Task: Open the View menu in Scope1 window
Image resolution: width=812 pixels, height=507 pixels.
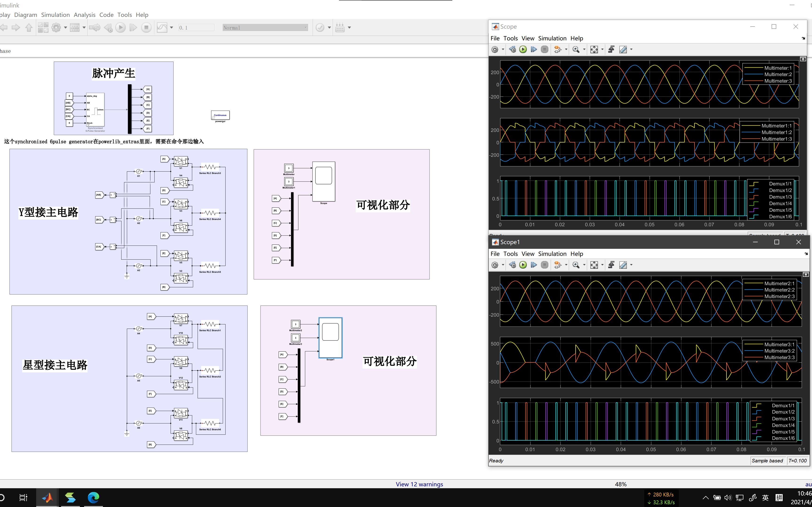Action: (527, 254)
